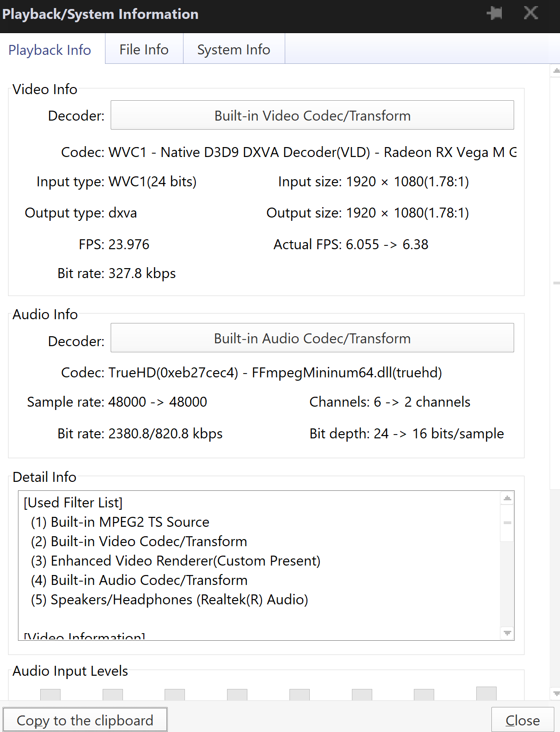Image resolution: width=560 pixels, height=732 pixels.
Task: Open the Built-in Audio Codec/Transform decoder
Action: click(x=312, y=338)
